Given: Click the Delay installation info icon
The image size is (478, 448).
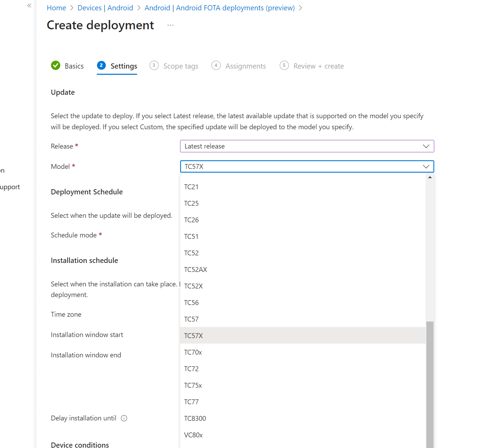Looking at the screenshot, I should click(124, 418).
